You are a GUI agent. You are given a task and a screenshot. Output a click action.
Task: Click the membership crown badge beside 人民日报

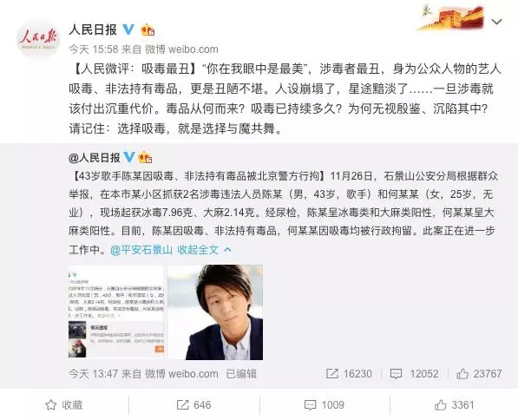(x=148, y=30)
